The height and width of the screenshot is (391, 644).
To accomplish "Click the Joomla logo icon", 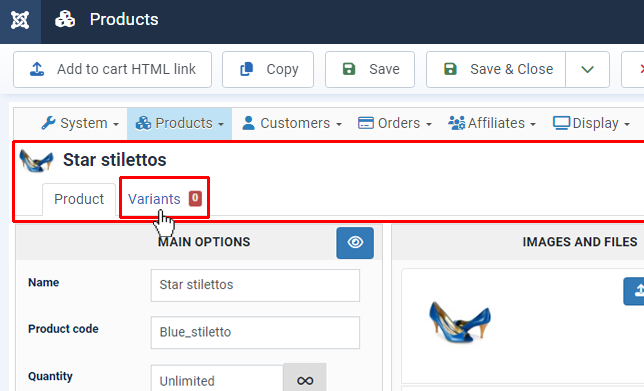I will point(20,20).
